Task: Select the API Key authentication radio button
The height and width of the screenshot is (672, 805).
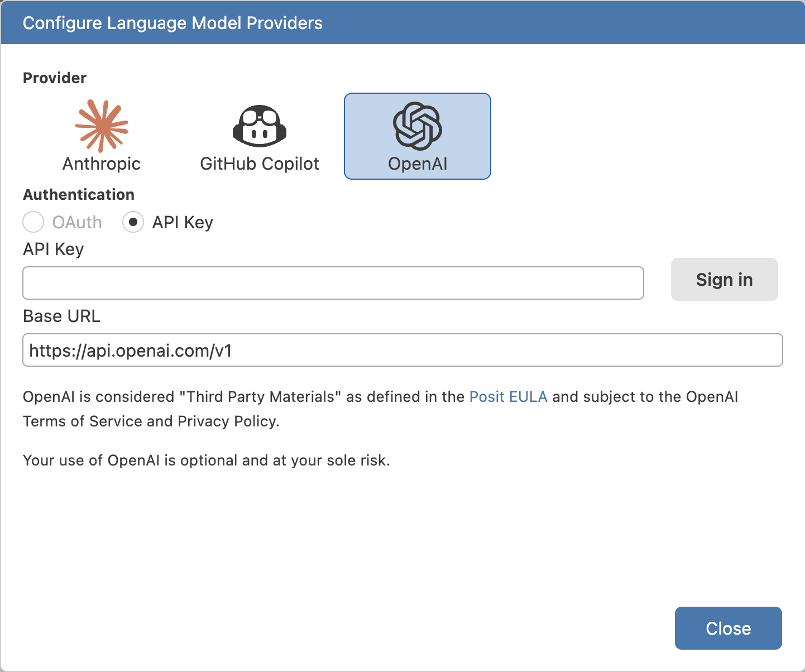Action: (133, 222)
